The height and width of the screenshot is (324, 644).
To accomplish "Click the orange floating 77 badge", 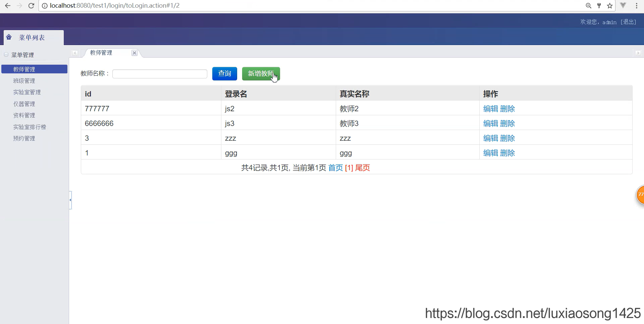I will 640,194.
